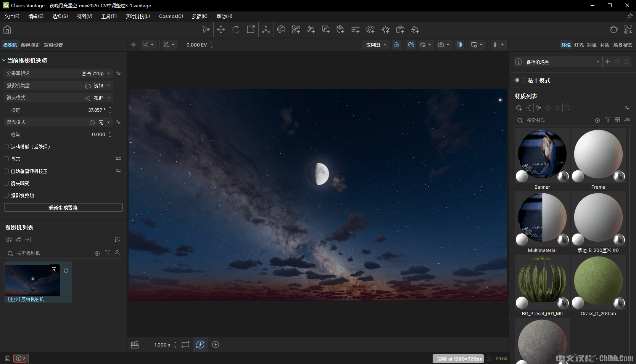Select the arrow selection tool
Viewport: 636px width, 364px height.
pyautogui.click(x=206, y=30)
